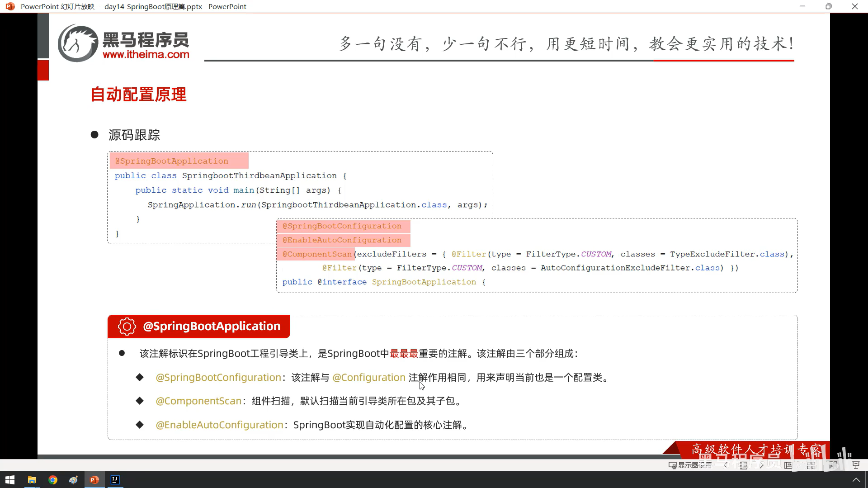This screenshot has width=868, height=488.
Task: Open File Explorer from the taskbar
Action: [x=32, y=480]
